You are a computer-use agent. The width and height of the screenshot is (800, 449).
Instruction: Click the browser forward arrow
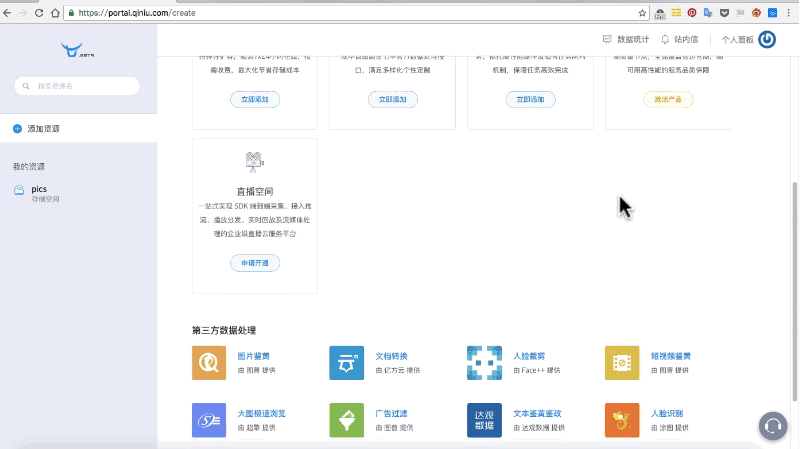pyautogui.click(x=23, y=13)
